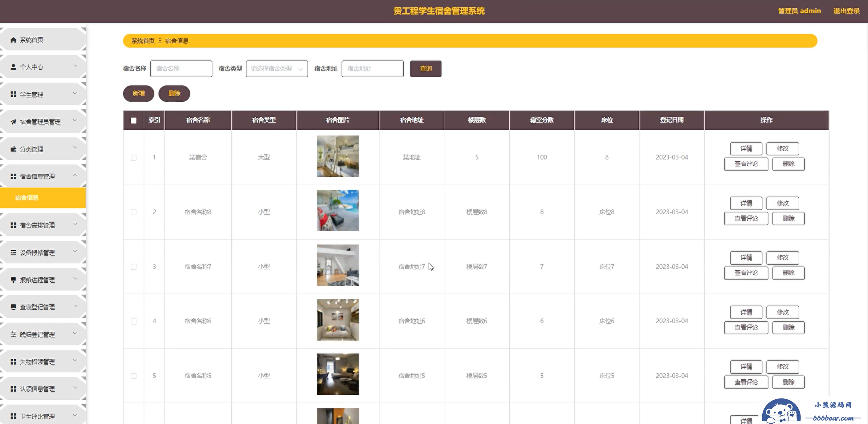Image resolution: width=868 pixels, height=424 pixels.
Task: Expand the 学生管理 menu chevron
Action: 75,93
